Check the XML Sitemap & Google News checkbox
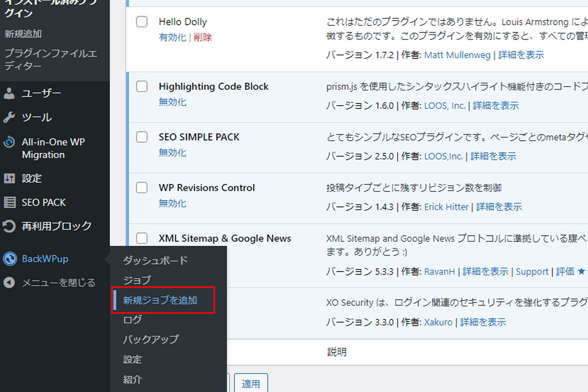The width and height of the screenshot is (588, 392). pos(142,238)
